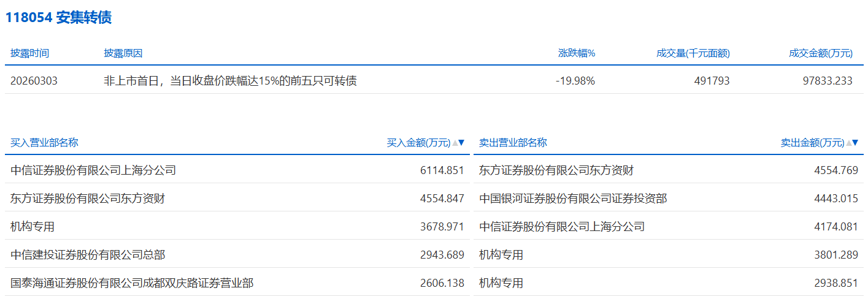
Task: Select the buy amount 2943.689
Action: click(442, 255)
